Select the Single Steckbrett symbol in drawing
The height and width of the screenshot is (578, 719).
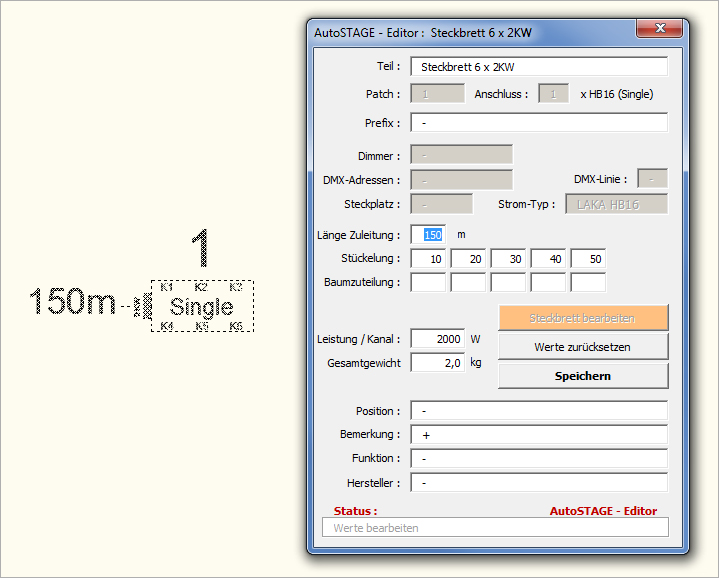coord(202,306)
